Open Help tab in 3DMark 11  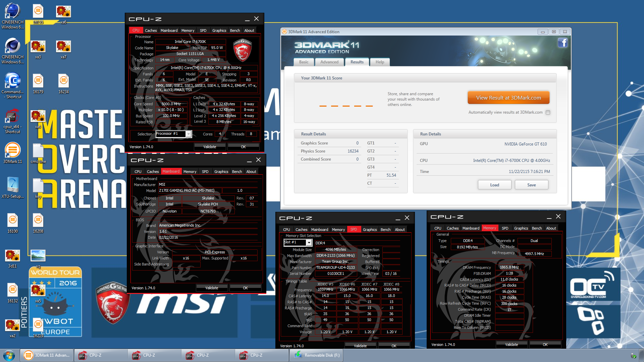click(x=380, y=62)
